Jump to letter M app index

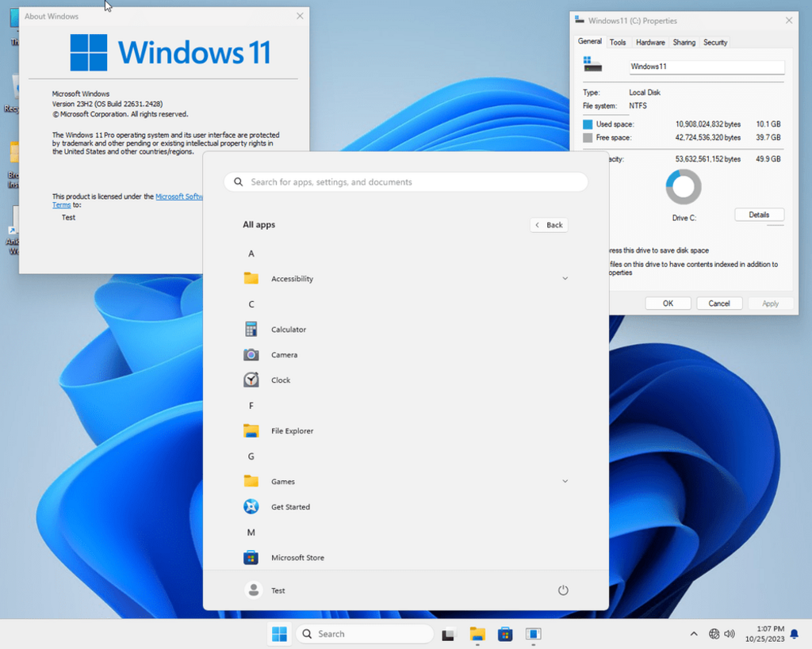(251, 533)
